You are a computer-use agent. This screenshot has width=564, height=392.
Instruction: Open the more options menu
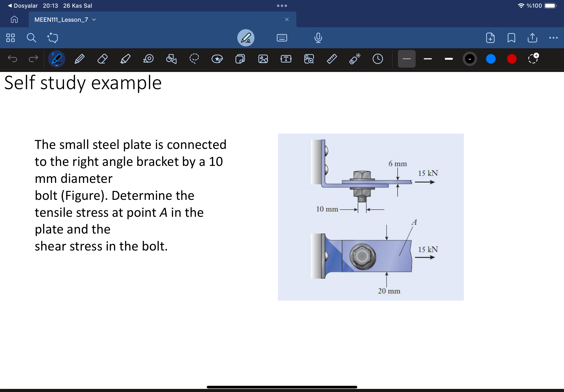coord(553,38)
